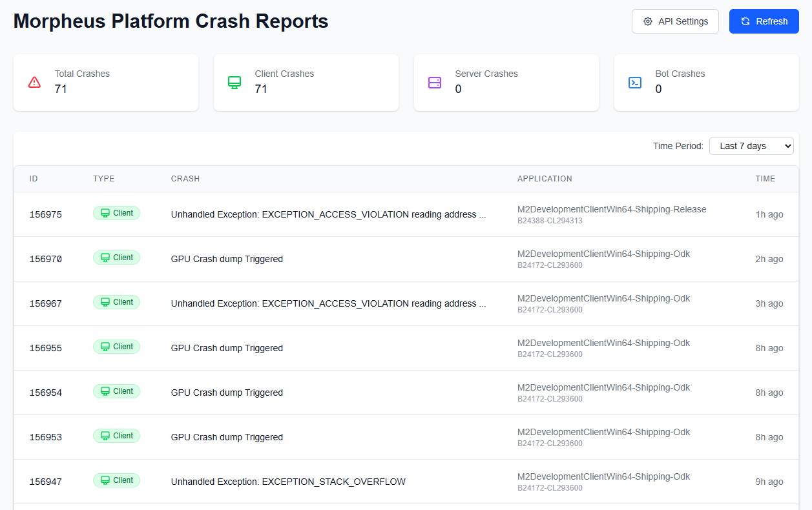Open the Shipping-Release application entry for 156975
812x510 pixels.
click(611, 209)
